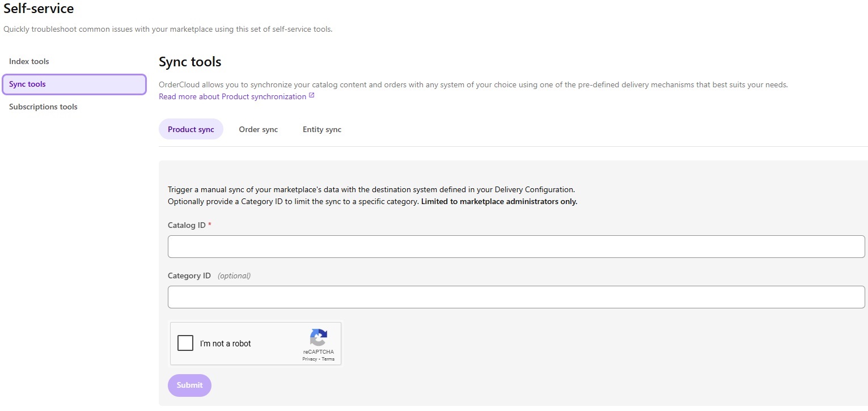Open the reCAPTCHA Privacy link

point(310,359)
